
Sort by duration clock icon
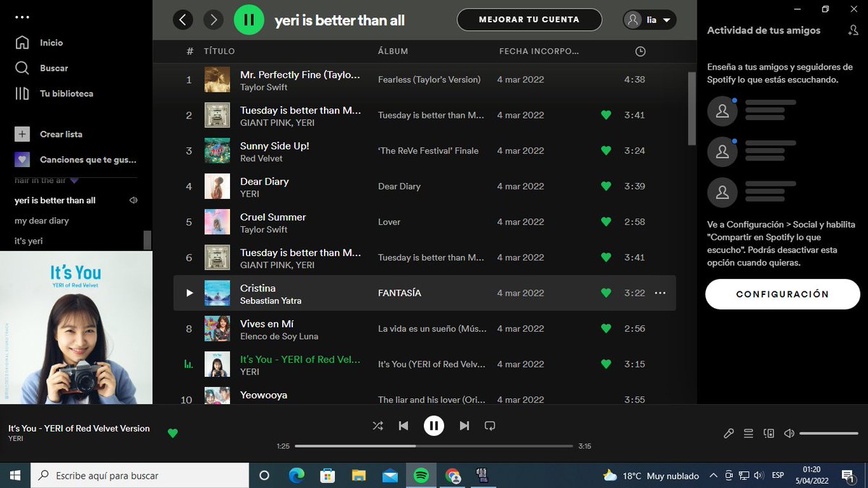pyautogui.click(x=640, y=51)
